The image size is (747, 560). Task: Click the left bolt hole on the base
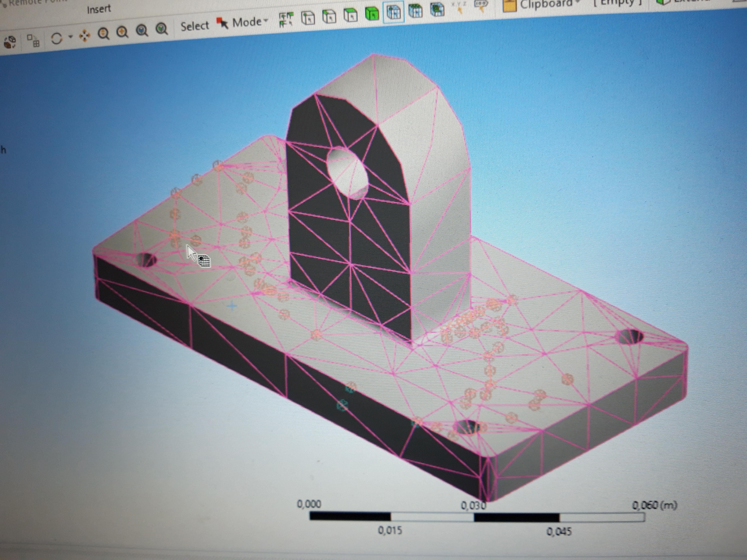coord(147,260)
